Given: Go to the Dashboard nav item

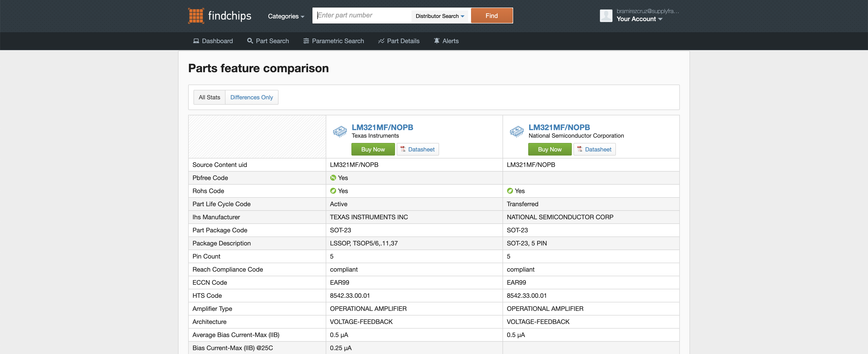Looking at the screenshot, I should click(213, 41).
